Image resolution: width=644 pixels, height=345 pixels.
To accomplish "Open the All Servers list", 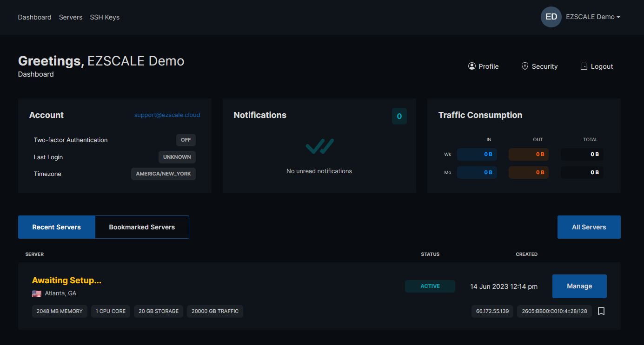I will tap(589, 227).
